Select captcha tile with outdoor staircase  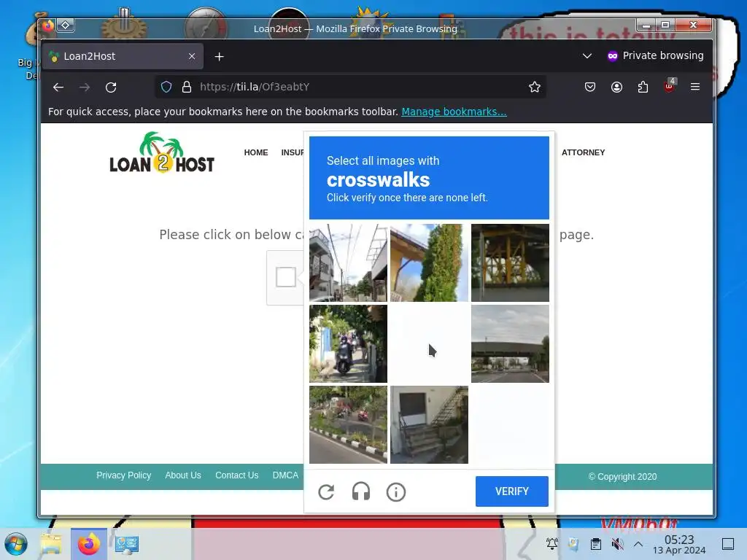(429, 425)
